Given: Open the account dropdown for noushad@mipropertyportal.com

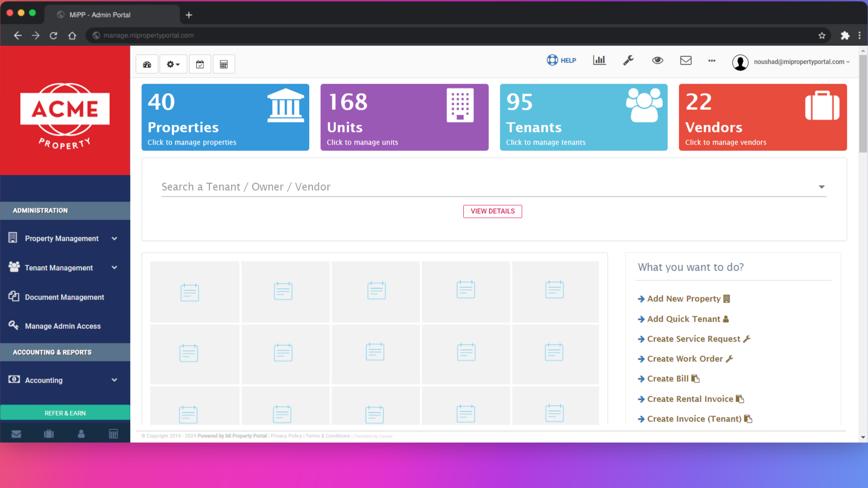Looking at the screenshot, I should [x=801, y=62].
